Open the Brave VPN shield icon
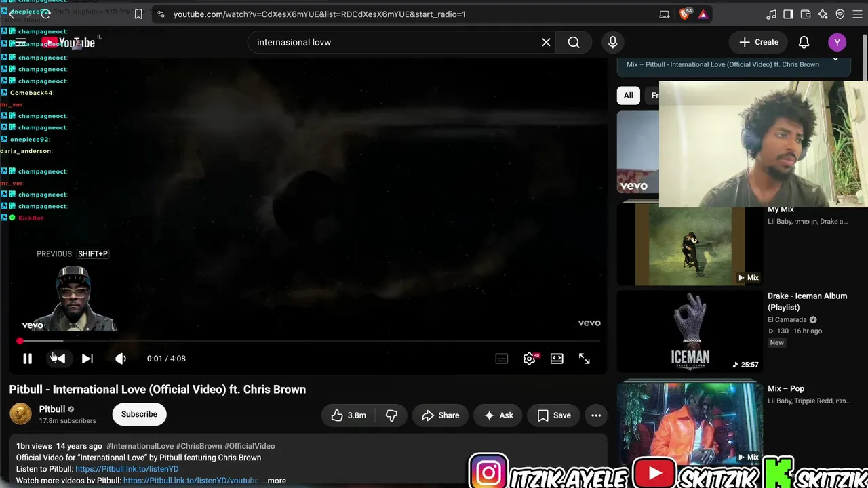 (x=840, y=14)
